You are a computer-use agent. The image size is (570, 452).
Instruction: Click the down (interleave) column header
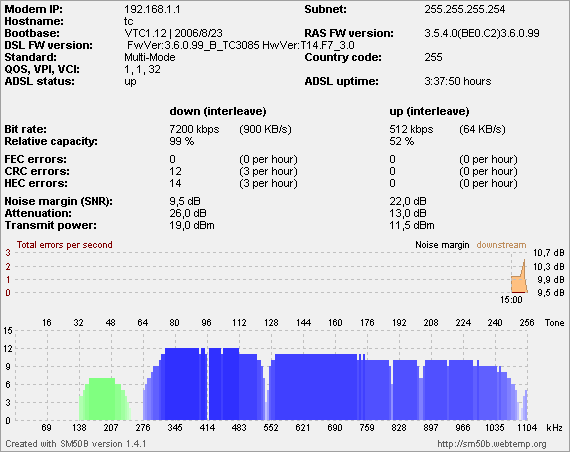tap(218, 111)
